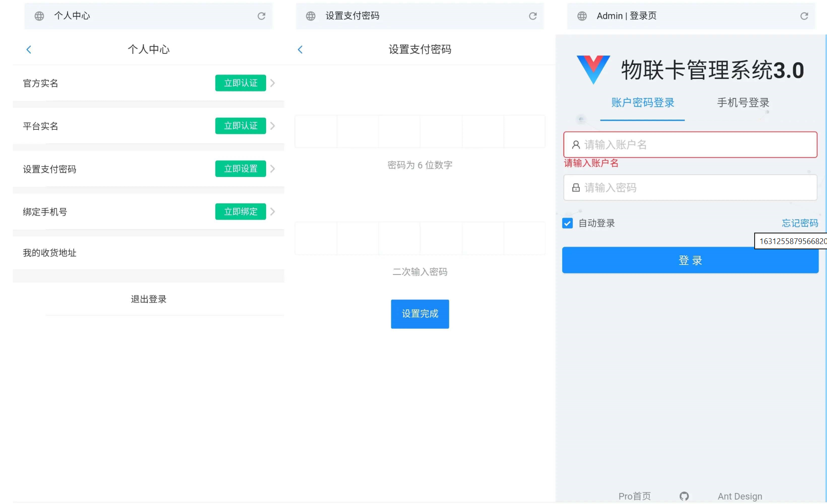Click the 设置完成 button
827x504 pixels.
tap(420, 314)
